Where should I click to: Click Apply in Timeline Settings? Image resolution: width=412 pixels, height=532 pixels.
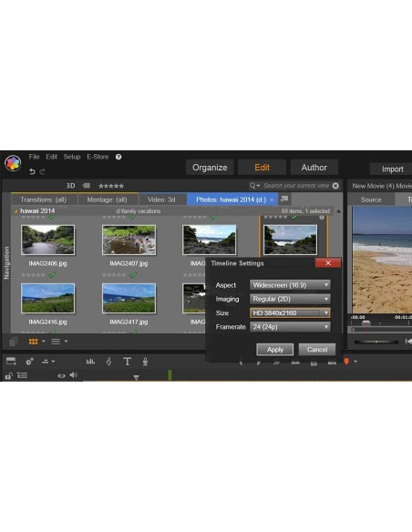point(275,350)
